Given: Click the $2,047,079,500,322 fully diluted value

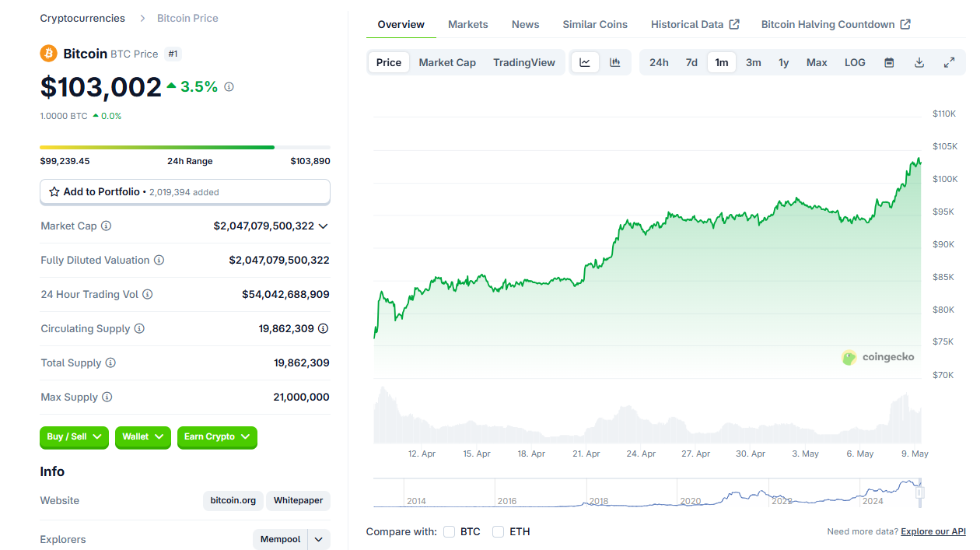Looking at the screenshot, I should point(279,260).
